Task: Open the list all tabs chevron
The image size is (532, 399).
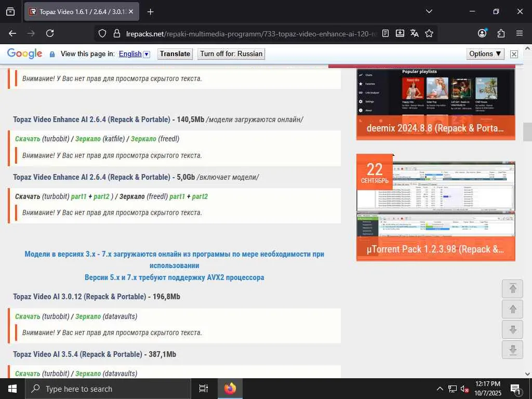Action: [x=429, y=11]
